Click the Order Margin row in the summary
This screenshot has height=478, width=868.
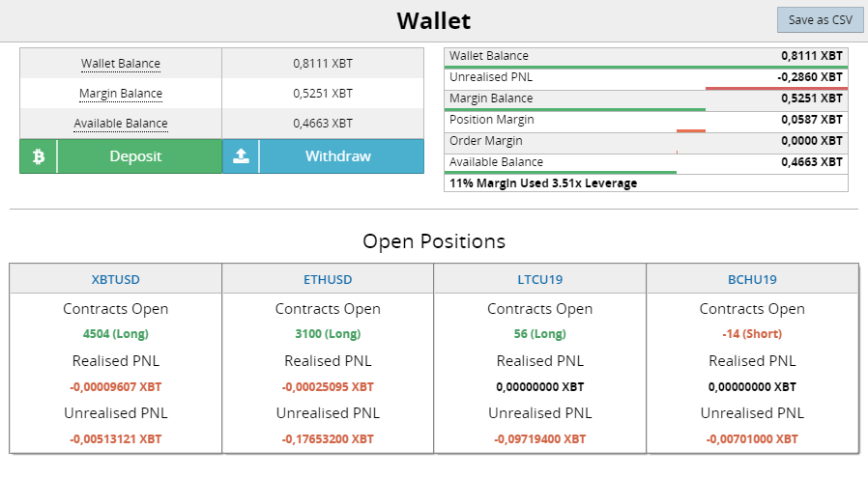646,143
